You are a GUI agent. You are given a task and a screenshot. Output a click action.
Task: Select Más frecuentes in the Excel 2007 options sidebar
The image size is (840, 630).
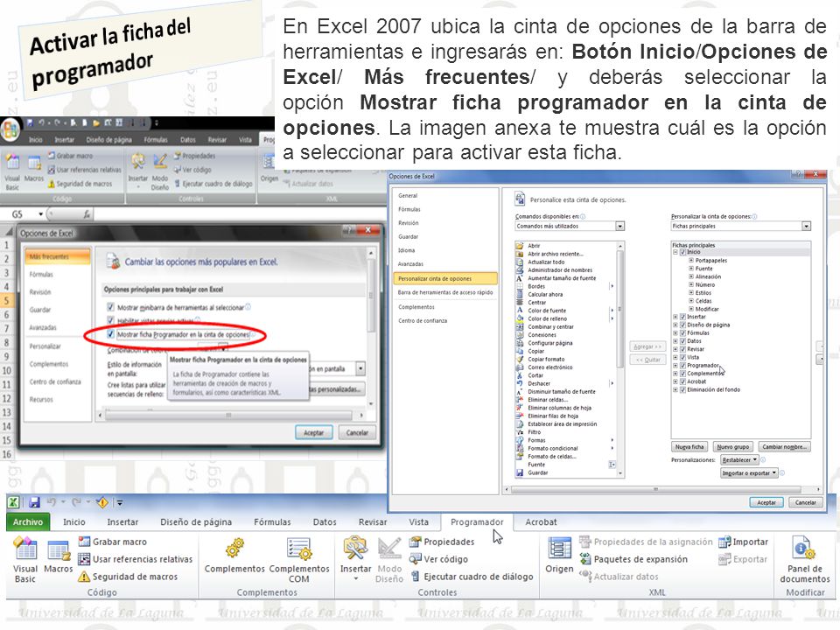(58, 256)
